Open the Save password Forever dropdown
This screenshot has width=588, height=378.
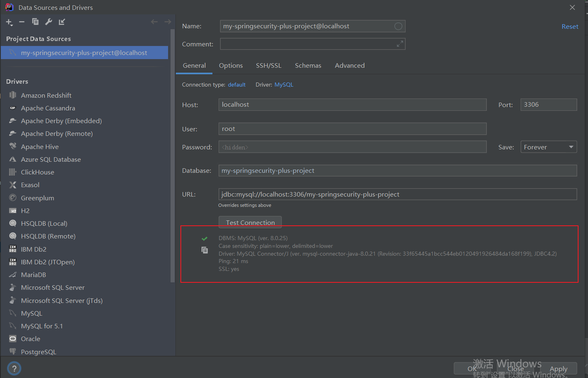click(x=549, y=147)
